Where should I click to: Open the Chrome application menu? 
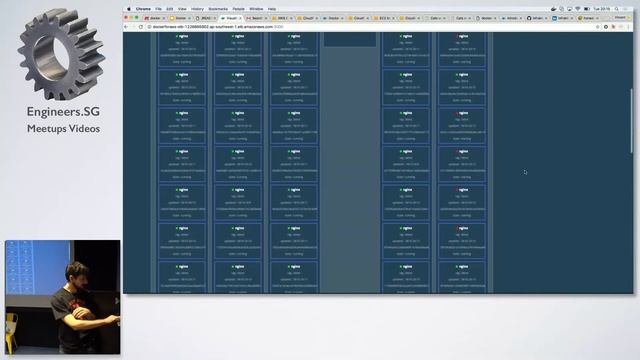point(143,9)
